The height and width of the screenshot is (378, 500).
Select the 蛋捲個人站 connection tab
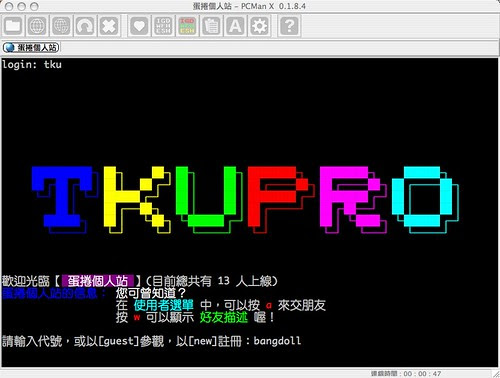pos(31,47)
